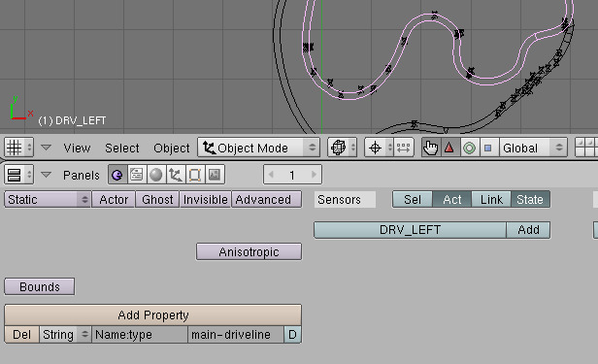The image size is (598, 364).
Task: Open the Editing panel square icon
Action: point(195,175)
